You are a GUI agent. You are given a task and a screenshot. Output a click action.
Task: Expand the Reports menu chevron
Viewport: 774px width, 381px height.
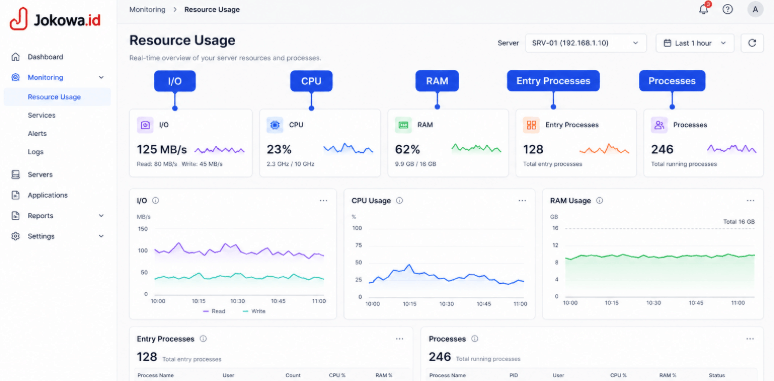pos(101,216)
